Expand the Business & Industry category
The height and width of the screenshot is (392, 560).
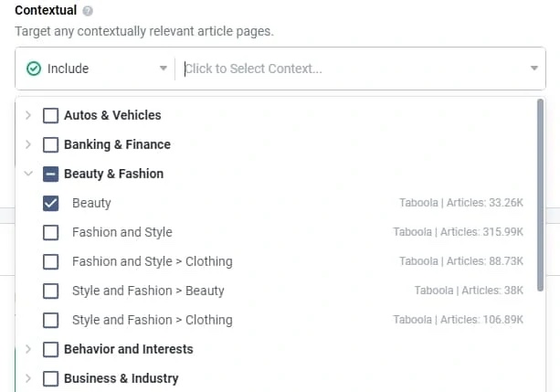[28, 378]
